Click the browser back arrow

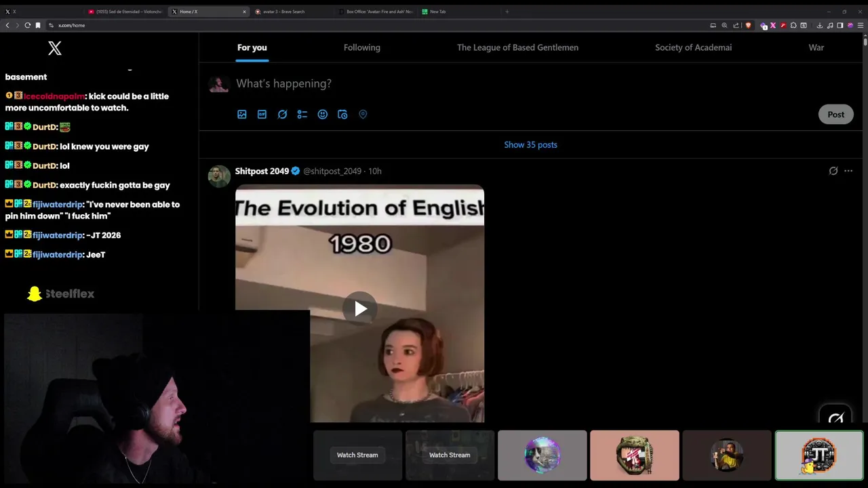7,25
